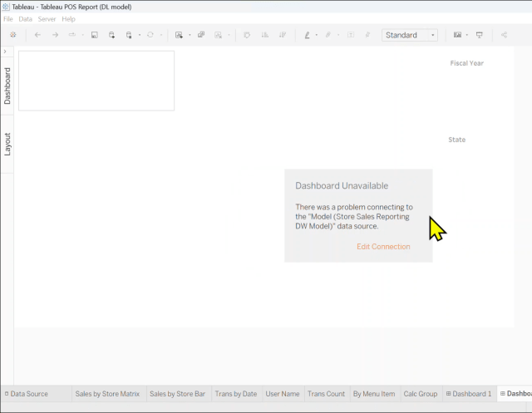
Task: Click the Highlight pen icon
Action: [307, 35]
